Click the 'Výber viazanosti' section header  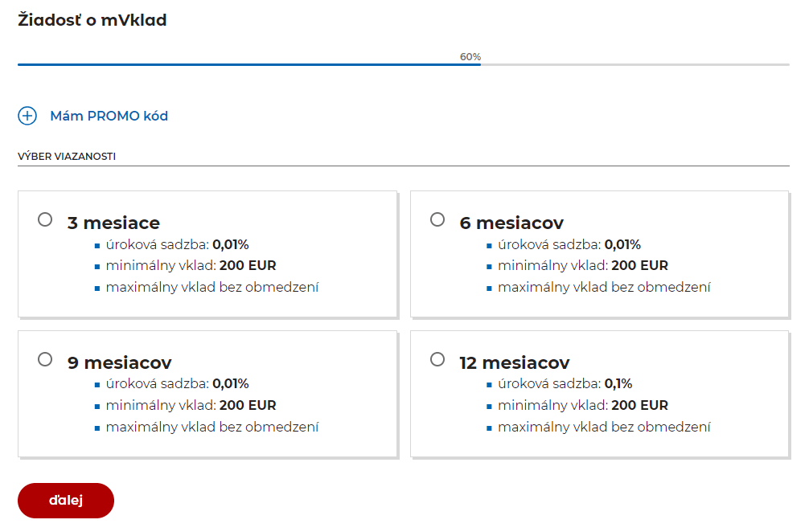pos(67,156)
